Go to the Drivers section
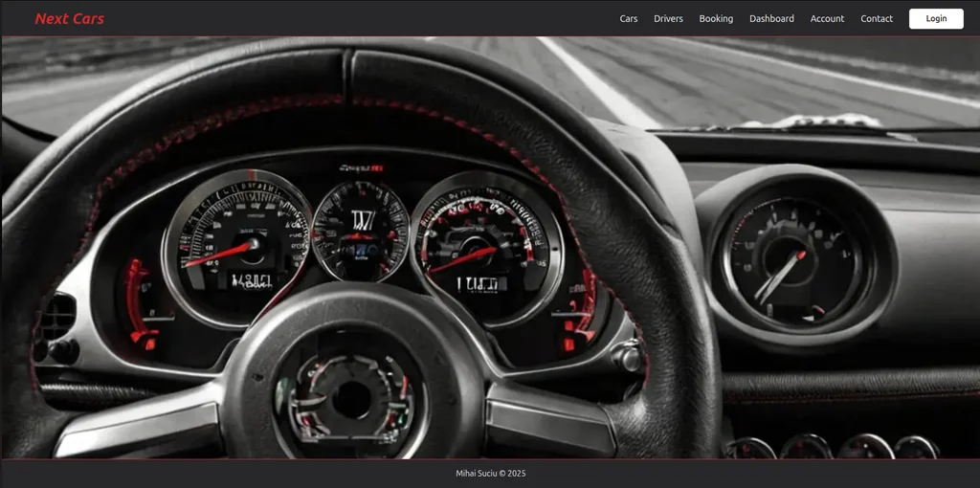980x488 pixels. 668,19
